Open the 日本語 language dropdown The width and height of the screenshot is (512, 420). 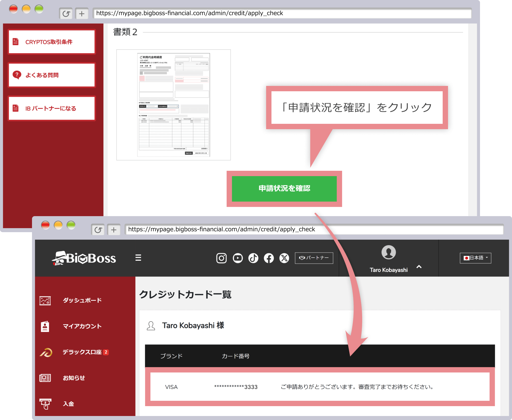475,258
